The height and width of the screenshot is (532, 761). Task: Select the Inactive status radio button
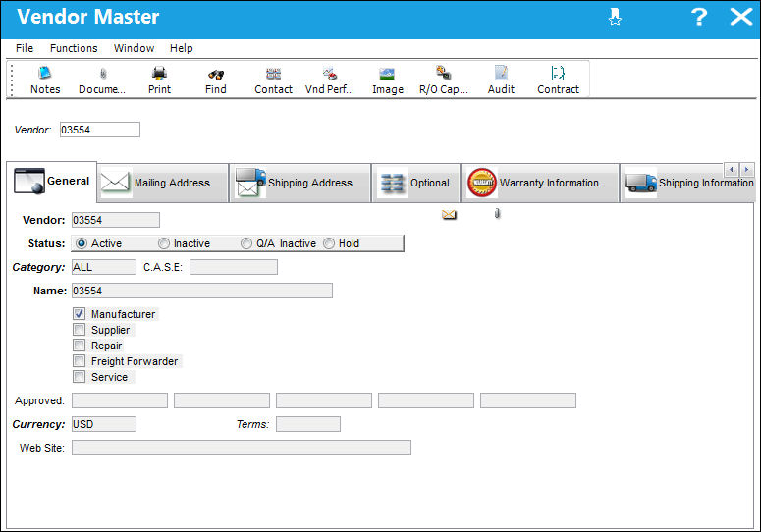tap(164, 243)
